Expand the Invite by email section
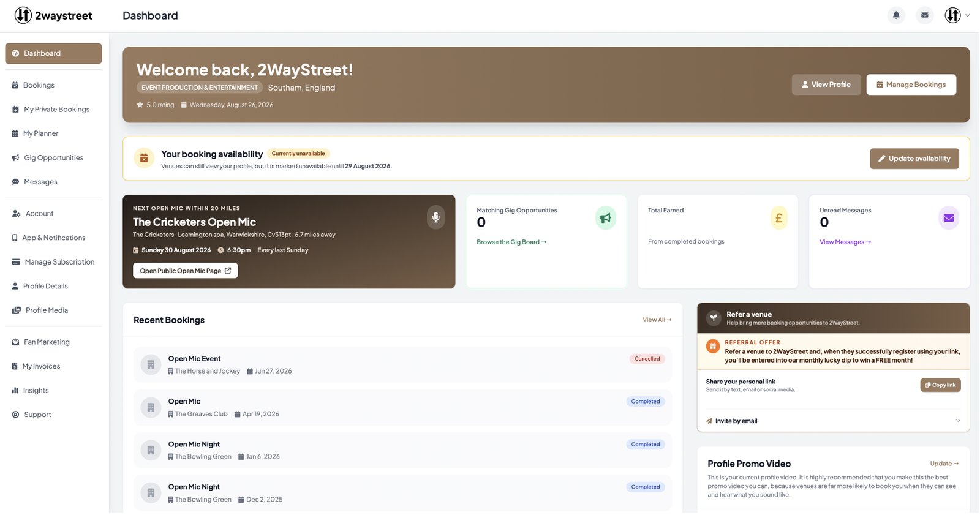Viewport: 980px width, 515px height. 833,421
